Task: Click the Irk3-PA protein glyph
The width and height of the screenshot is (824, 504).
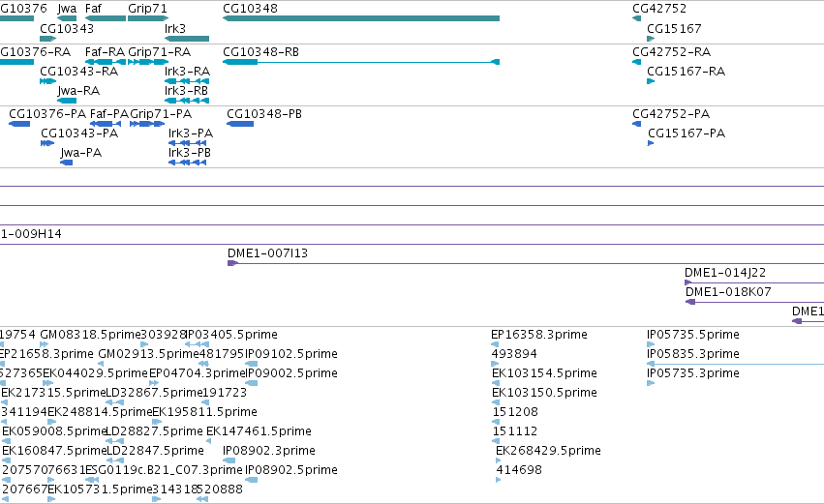Action: point(187,143)
